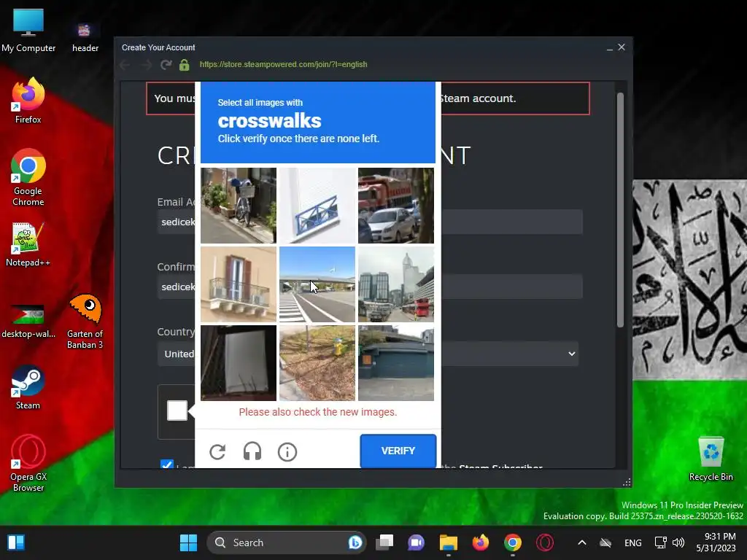Go forward in Steam browser window
747x560 pixels.
tap(146, 64)
